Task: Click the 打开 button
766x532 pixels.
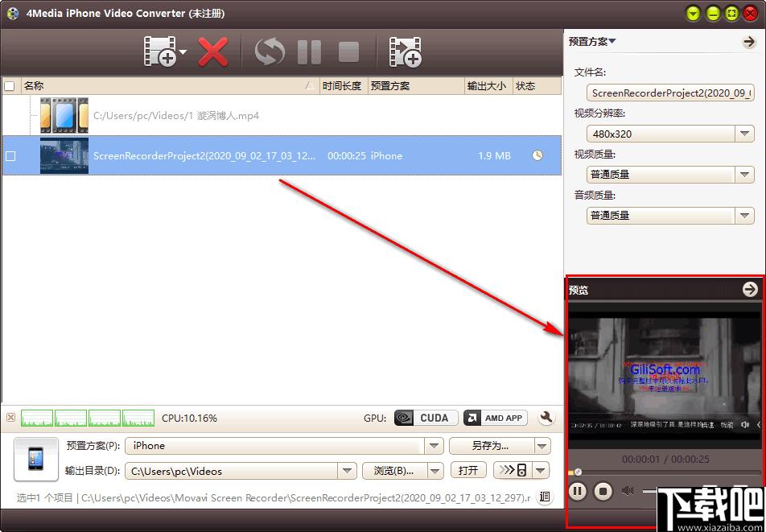Action: point(468,471)
